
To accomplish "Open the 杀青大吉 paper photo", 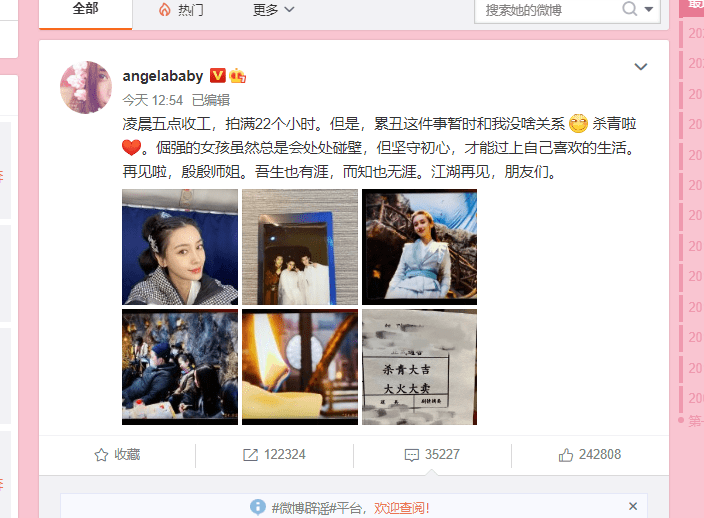I will [x=419, y=367].
